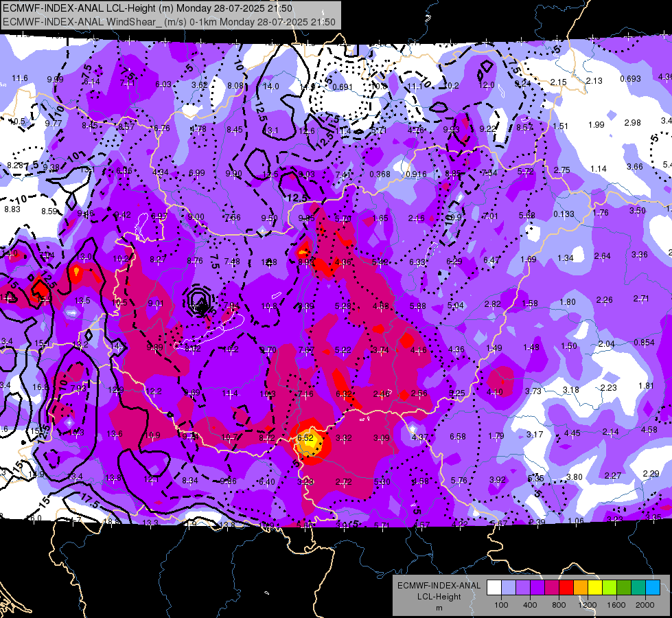Click the grid value 9.99
Viewport: 672px width, 618px height.
pos(56,80)
